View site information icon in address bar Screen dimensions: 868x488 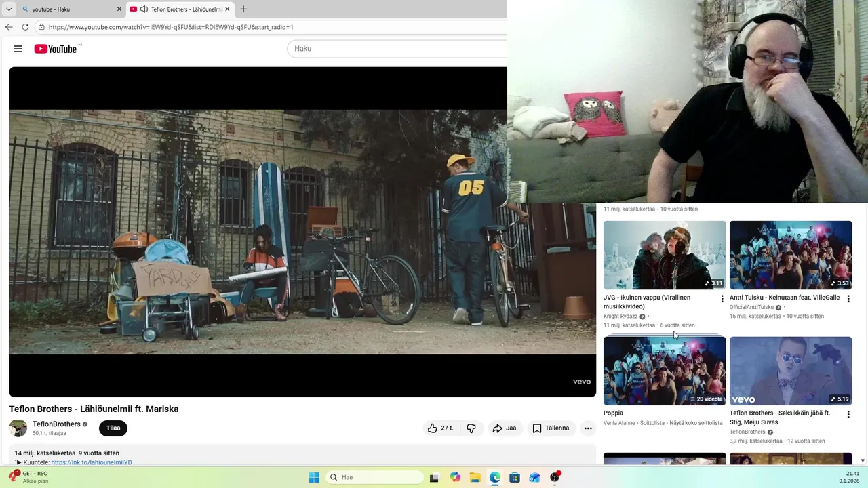pyautogui.click(x=41, y=27)
